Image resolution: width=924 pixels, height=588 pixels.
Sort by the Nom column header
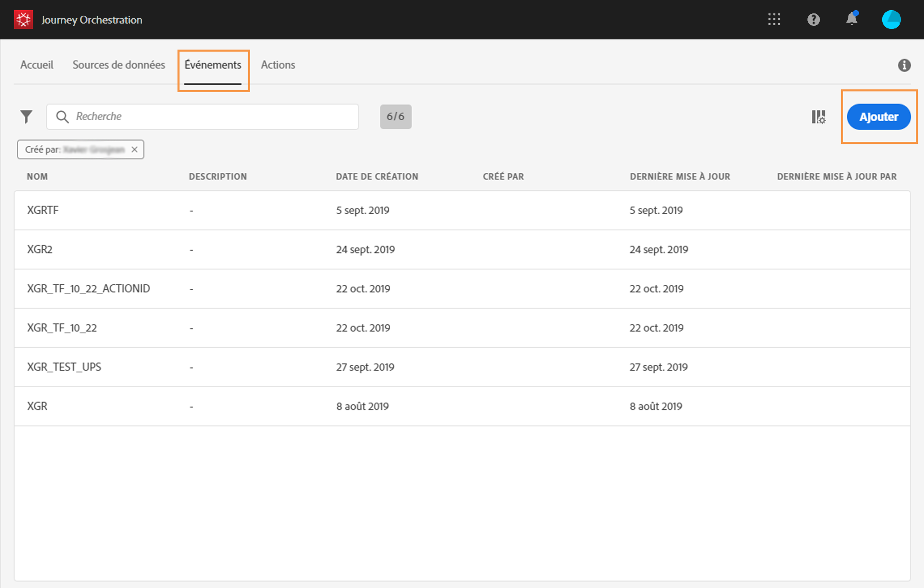point(37,176)
